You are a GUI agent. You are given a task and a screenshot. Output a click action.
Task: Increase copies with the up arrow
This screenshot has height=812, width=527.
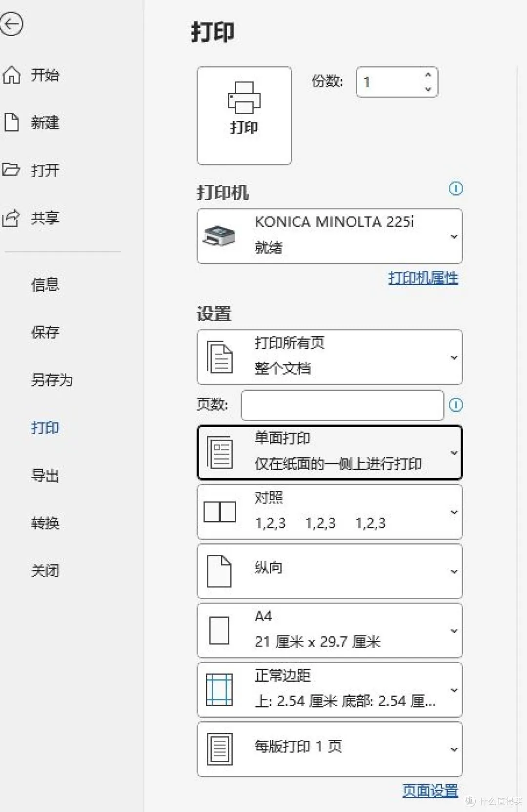pyautogui.click(x=428, y=75)
